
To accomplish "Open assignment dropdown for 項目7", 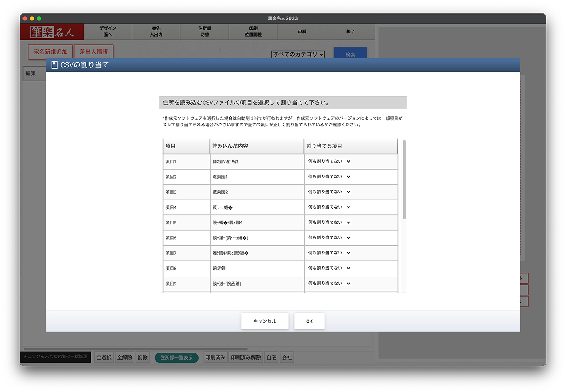I will tap(329, 253).
